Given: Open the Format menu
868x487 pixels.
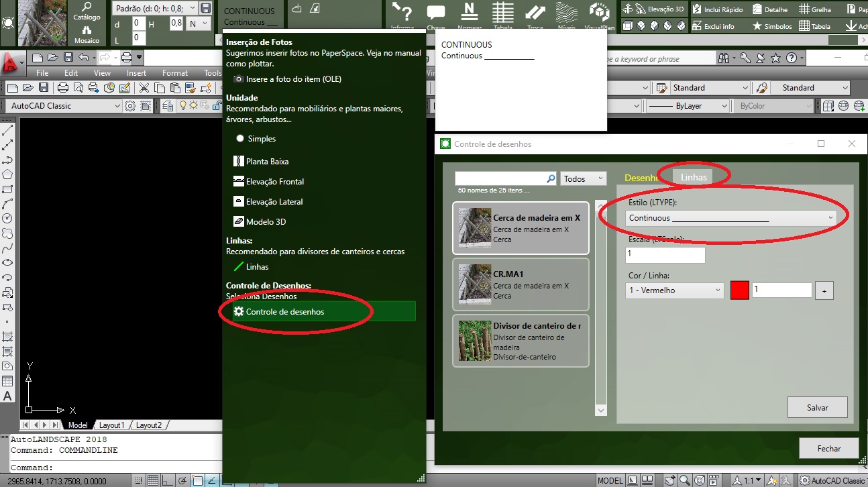Looking at the screenshot, I should tap(174, 73).
